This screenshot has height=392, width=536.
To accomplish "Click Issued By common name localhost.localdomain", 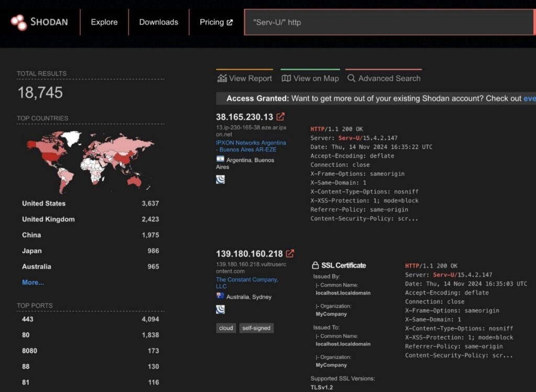I will pyautogui.click(x=343, y=293).
